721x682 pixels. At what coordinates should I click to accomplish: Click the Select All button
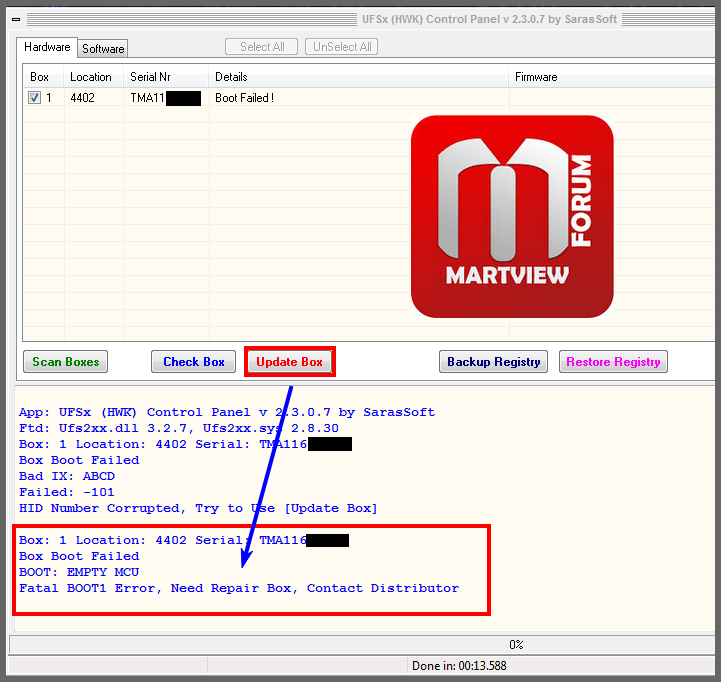[x=262, y=47]
